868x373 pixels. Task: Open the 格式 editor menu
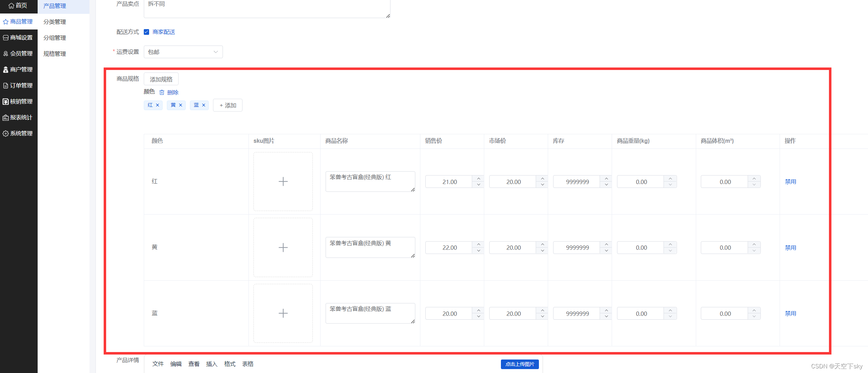(230, 364)
